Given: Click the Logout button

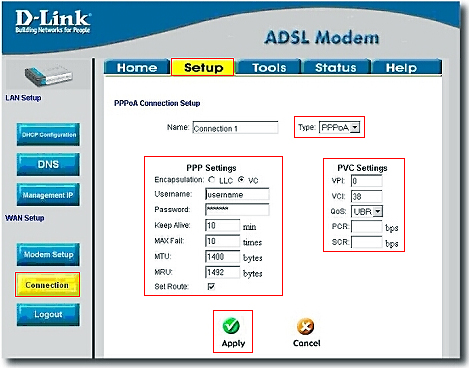Looking at the screenshot, I should (x=48, y=314).
